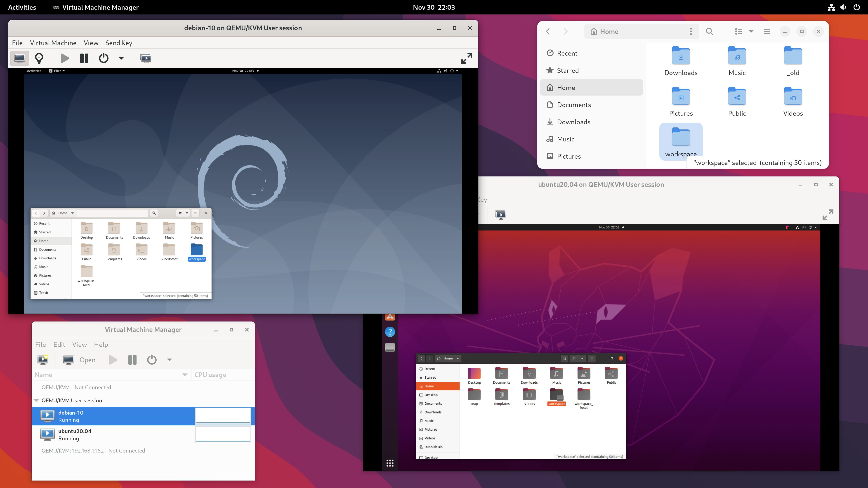Screen dimensions: 868x488
Task: Pause the debian-10 virtual machine
Action: coord(84,58)
